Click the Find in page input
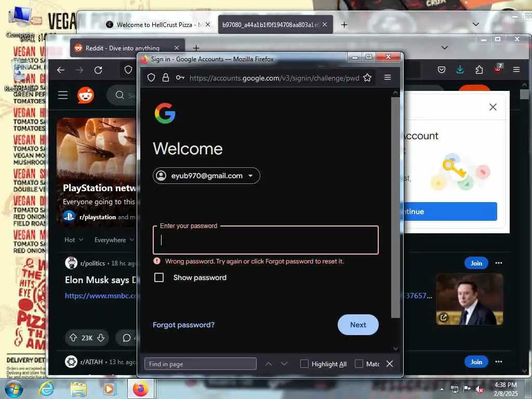532x399 pixels. 200,364
